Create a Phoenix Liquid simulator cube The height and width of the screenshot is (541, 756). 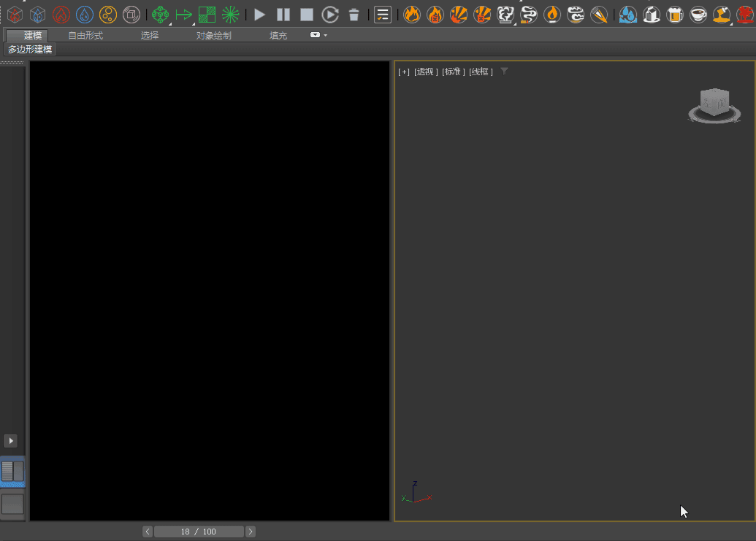[37, 15]
